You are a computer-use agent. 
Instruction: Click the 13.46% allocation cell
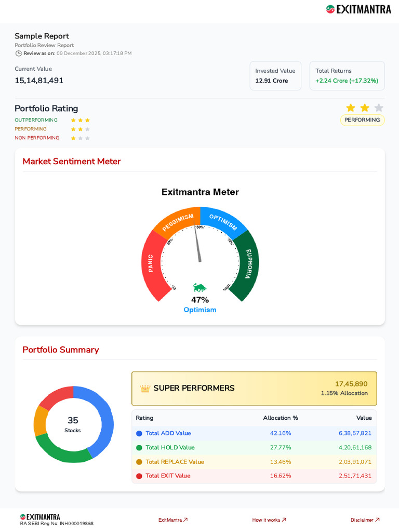point(281,462)
